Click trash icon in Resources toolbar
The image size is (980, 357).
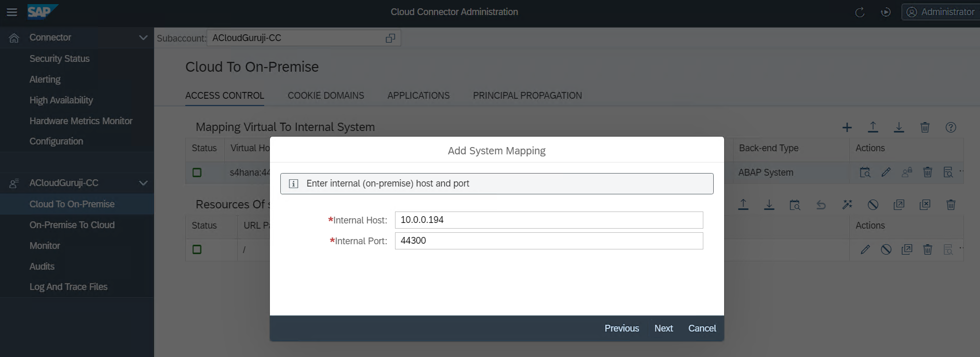(950, 205)
